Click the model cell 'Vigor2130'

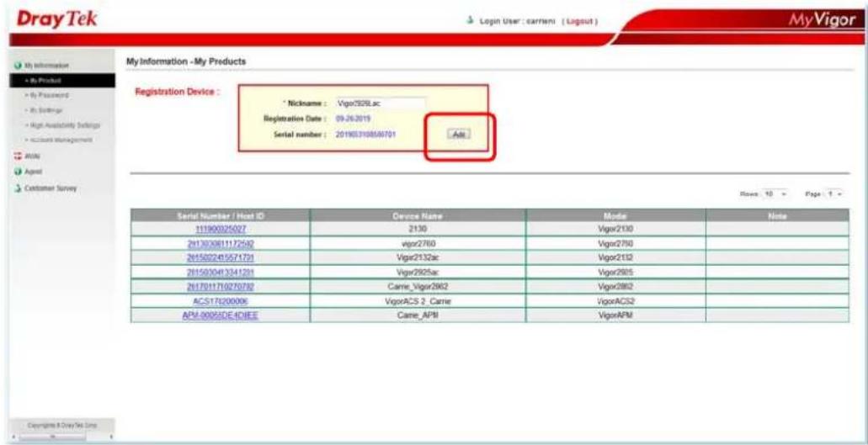[x=615, y=229]
